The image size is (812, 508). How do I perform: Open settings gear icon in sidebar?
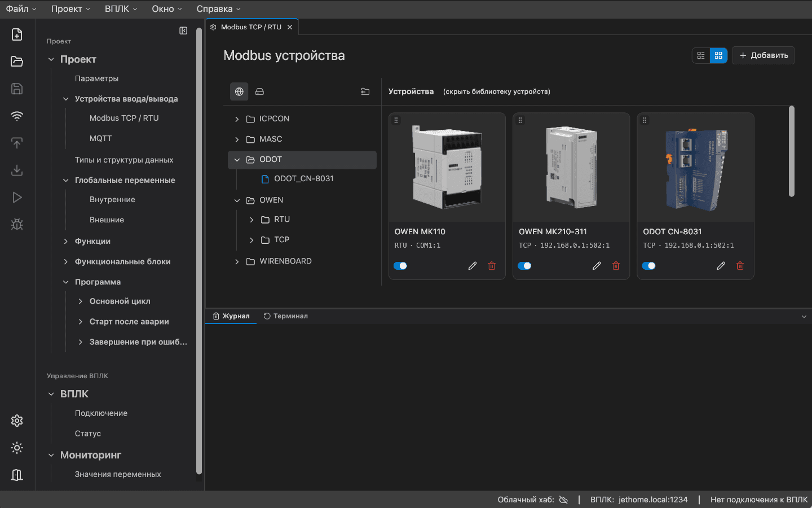pos(17,421)
